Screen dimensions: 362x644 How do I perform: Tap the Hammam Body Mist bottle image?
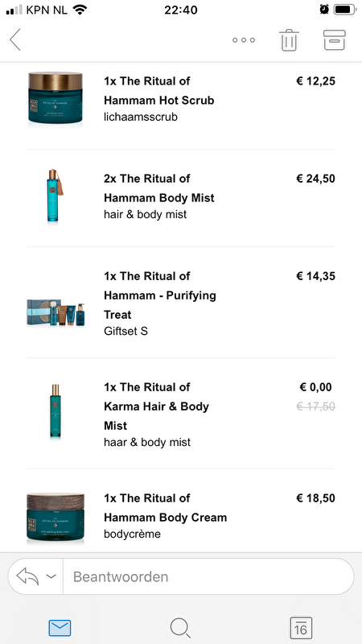coord(54,196)
